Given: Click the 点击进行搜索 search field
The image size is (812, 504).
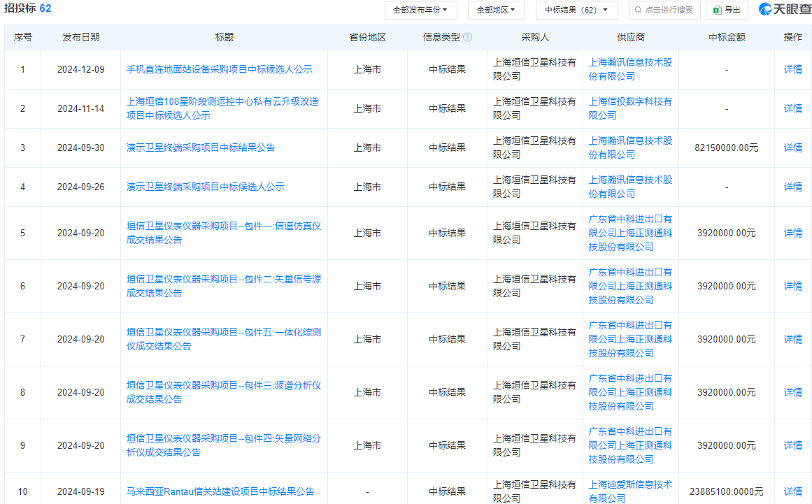Looking at the screenshot, I should click(664, 10).
